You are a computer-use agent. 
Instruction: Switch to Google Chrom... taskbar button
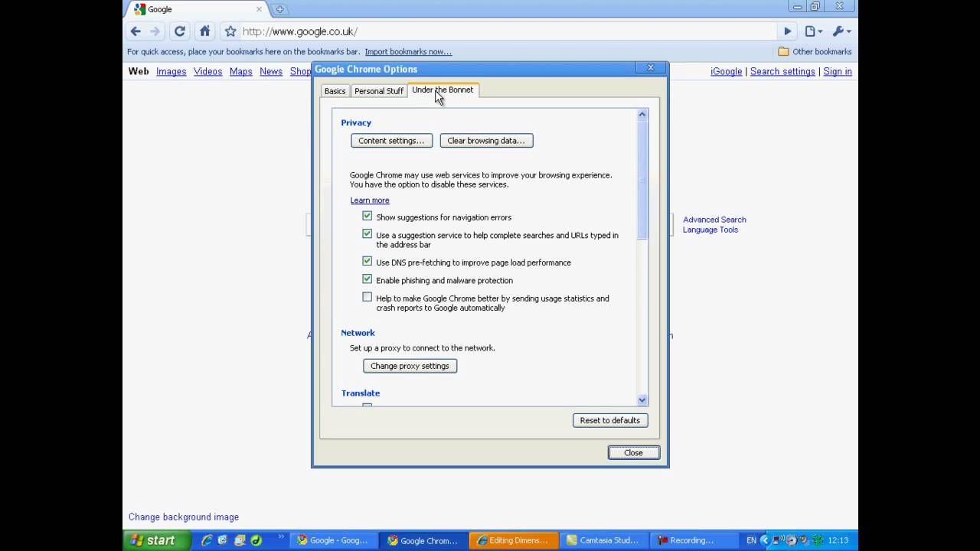click(x=423, y=540)
